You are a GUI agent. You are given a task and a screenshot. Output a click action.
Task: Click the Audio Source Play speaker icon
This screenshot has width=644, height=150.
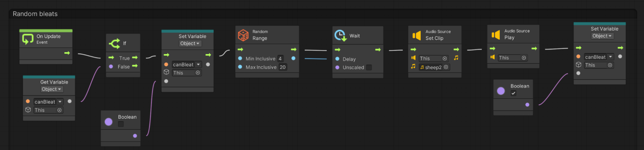click(x=495, y=34)
